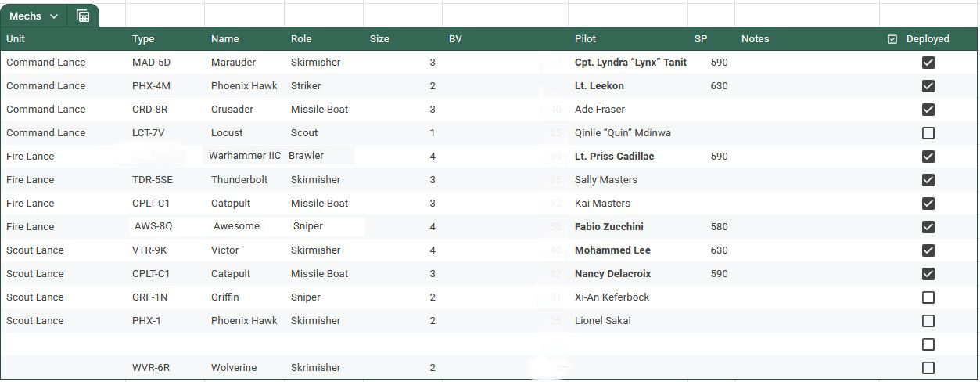This screenshot has height=382, width=980.
Task: Click Mohammed Lee's SP value cell
Action: (719, 250)
